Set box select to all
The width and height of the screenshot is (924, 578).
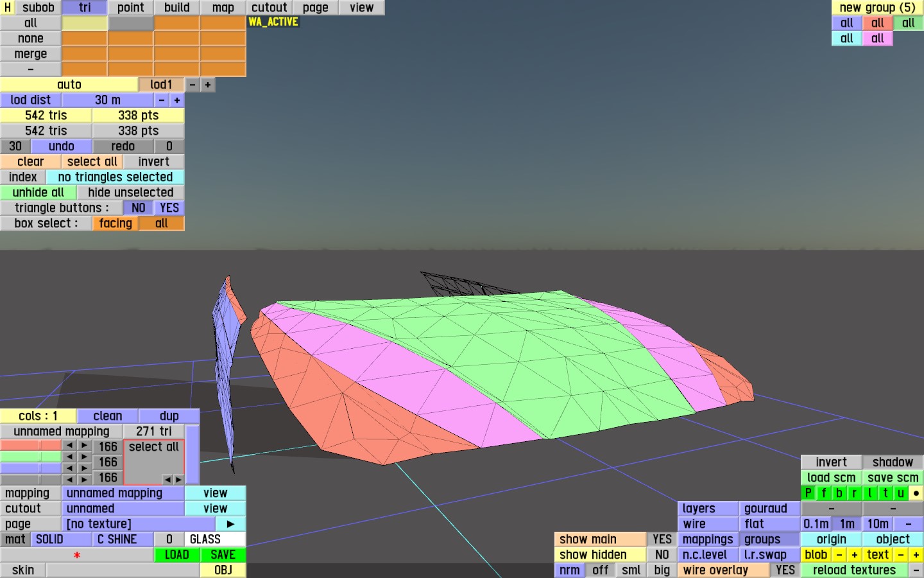pos(162,223)
